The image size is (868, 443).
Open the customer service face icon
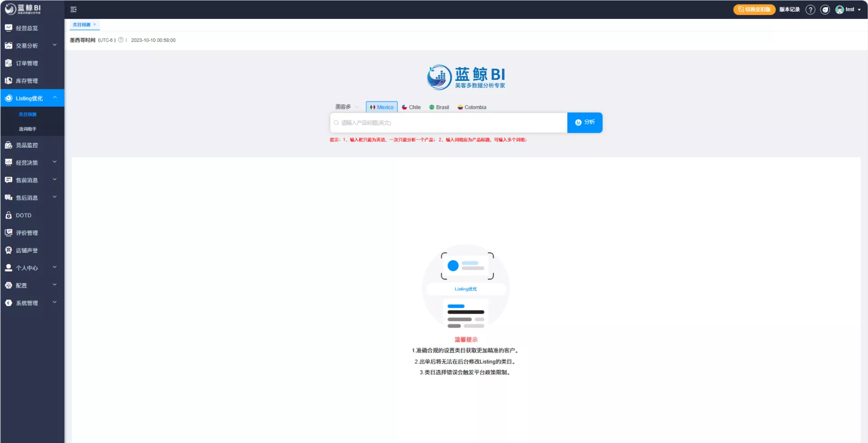coord(825,9)
